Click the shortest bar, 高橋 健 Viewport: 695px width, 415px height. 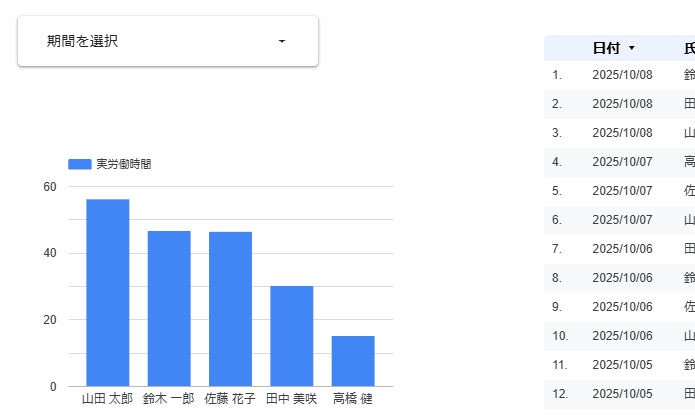click(x=353, y=361)
